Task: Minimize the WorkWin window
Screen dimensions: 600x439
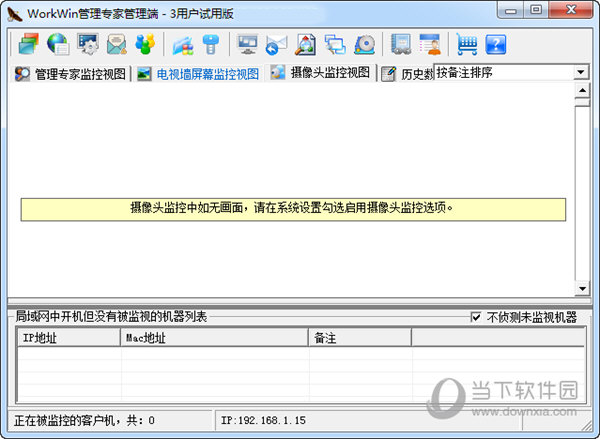Action: click(x=511, y=10)
